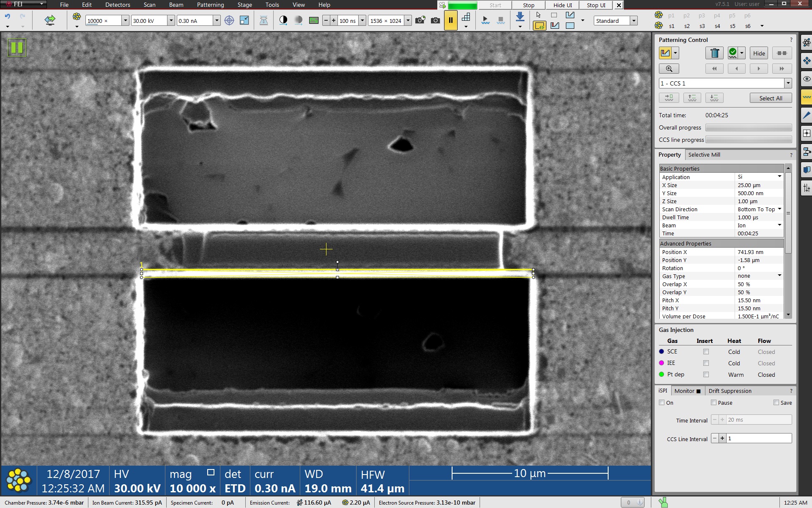Click the auto contrast brightness icon
Viewport: 812px width, 508px height.
pyautogui.click(x=283, y=20)
